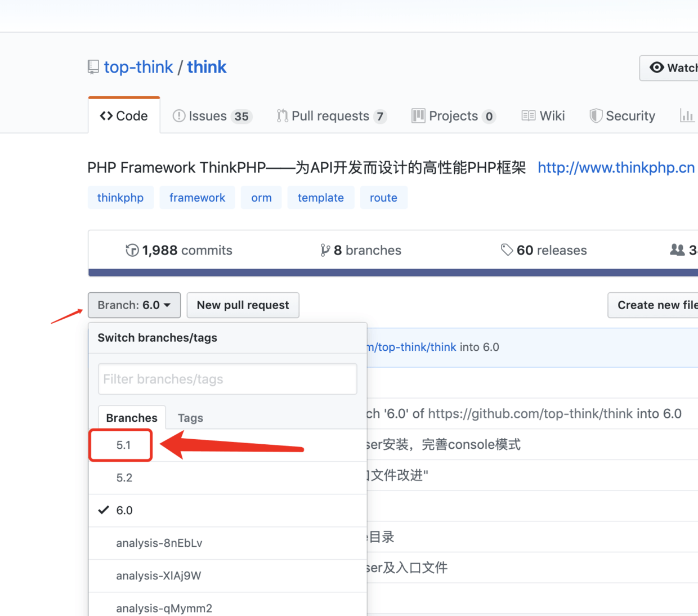Screen dimensions: 698x616
Task: Select branch analysis-8nEbLv
Action: click(227, 543)
